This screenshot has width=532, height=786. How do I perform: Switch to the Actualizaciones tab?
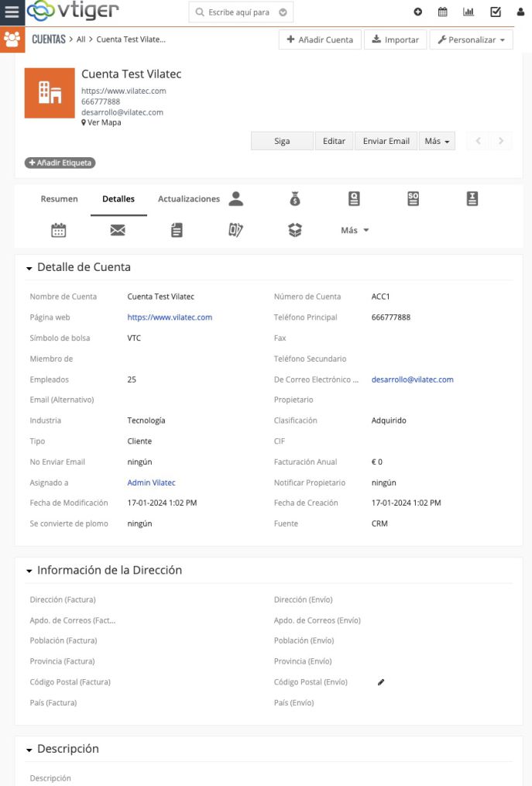pyautogui.click(x=188, y=199)
